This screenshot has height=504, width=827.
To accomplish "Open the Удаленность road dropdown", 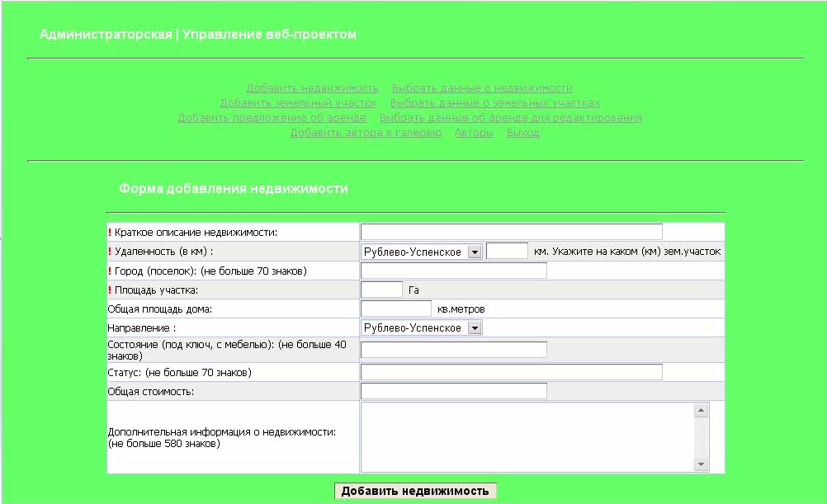I will (x=422, y=252).
